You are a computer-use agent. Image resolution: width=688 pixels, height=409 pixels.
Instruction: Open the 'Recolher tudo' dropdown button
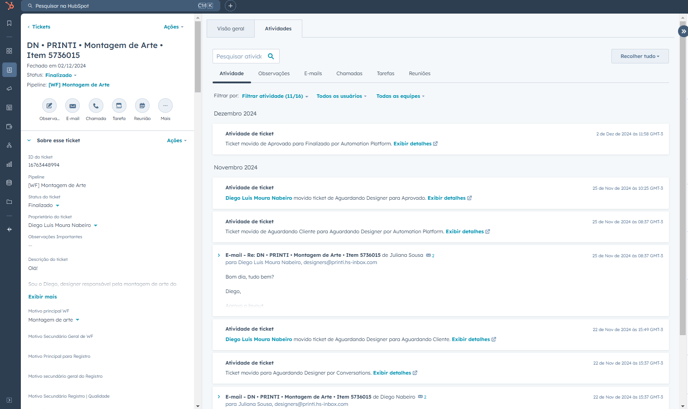click(640, 56)
